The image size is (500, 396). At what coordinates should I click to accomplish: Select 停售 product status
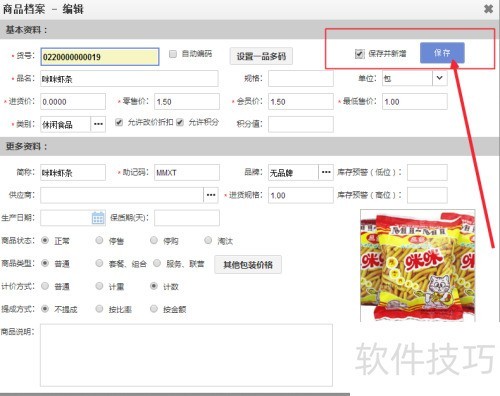coord(99,240)
